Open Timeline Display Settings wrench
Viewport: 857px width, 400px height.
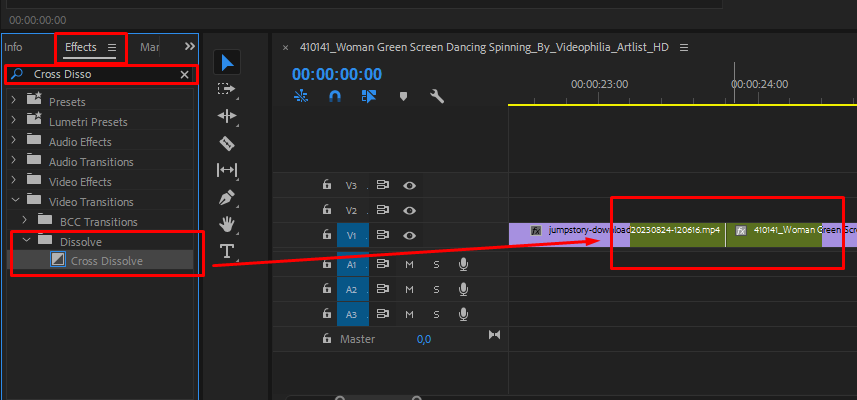tap(437, 97)
